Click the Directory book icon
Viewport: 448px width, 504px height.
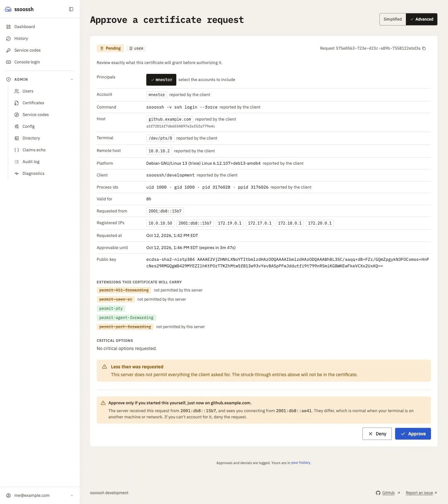click(17, 138)
